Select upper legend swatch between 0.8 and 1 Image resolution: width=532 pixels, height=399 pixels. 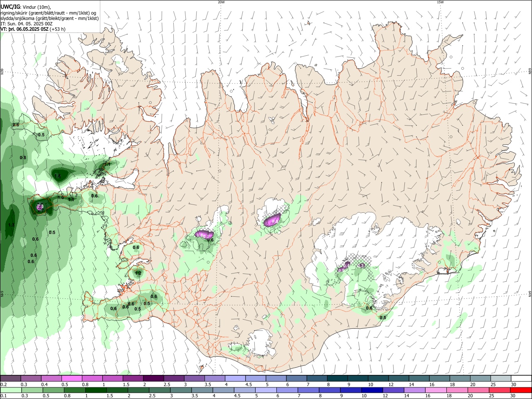[x=92, y=379]
